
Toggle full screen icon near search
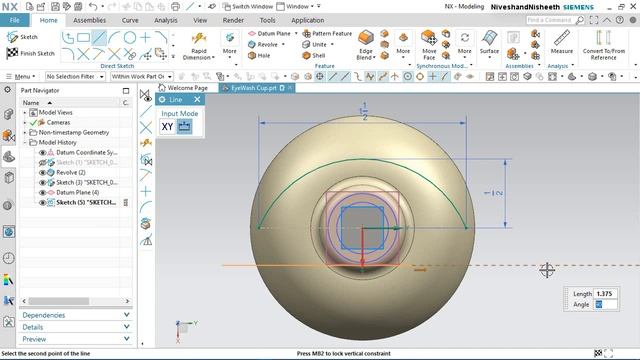click(x=594, y=20)
